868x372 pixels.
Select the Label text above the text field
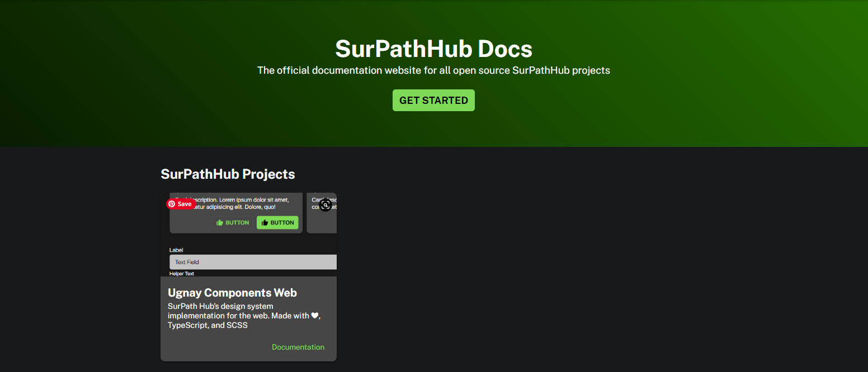click(x=176, y=250)
